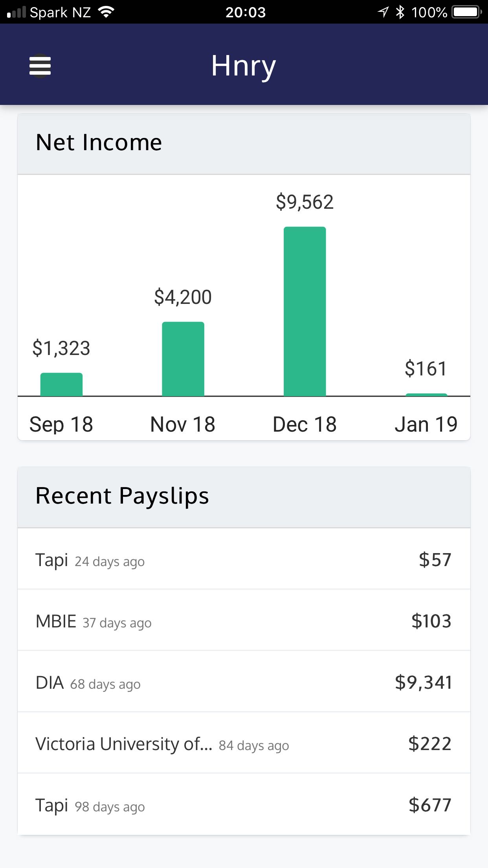Tap the $9,562 value label

(x=305, y=202)
